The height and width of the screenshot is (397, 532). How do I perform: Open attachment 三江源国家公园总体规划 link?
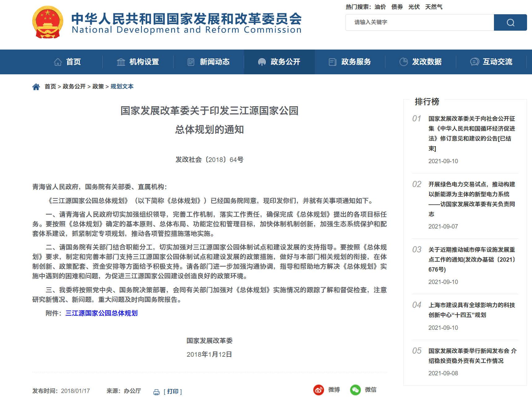(x=101, y=313)
